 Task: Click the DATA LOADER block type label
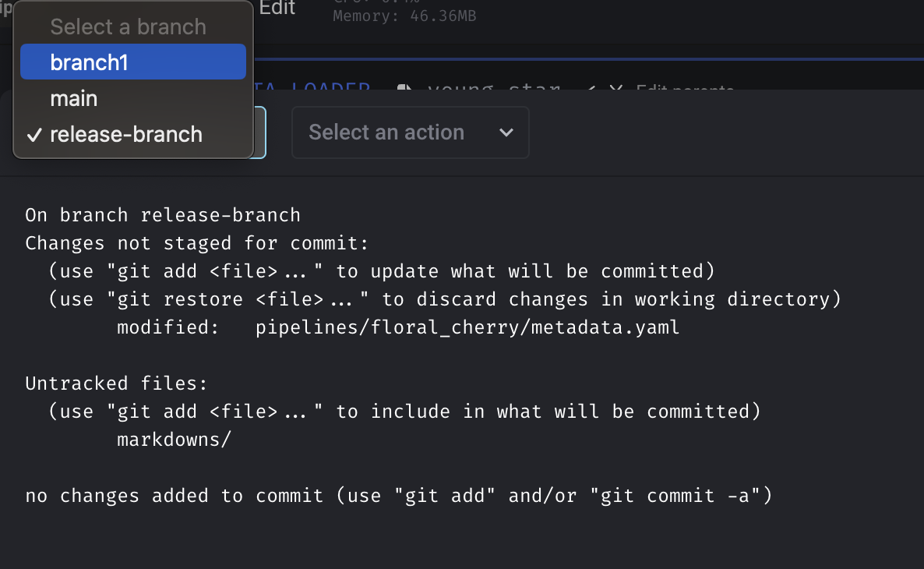(x=312, y=86)
